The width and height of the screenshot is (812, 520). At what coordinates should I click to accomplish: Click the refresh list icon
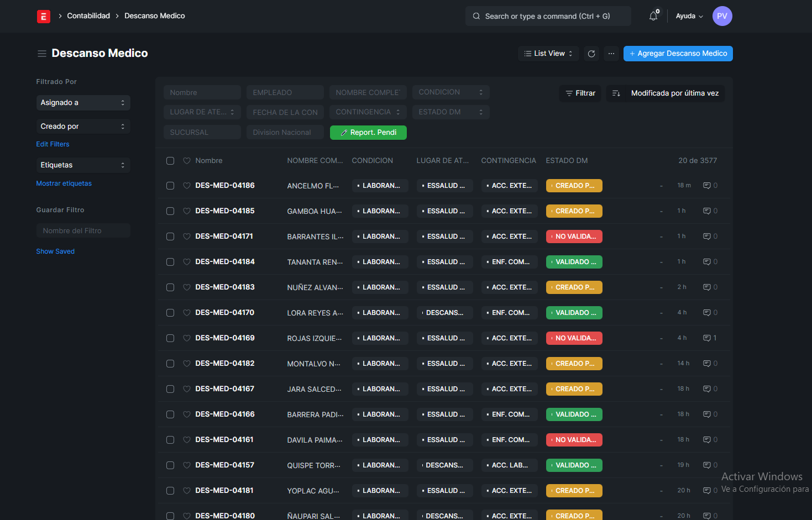coord(591,54)
